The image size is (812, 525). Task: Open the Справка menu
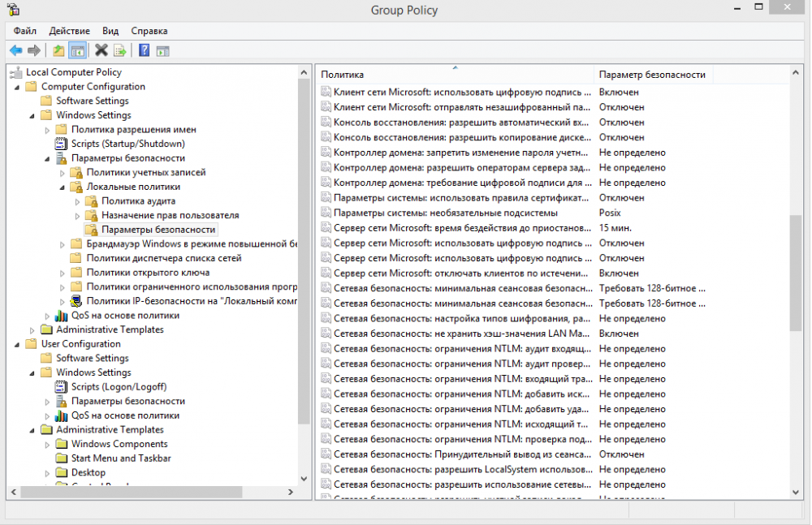149,31
